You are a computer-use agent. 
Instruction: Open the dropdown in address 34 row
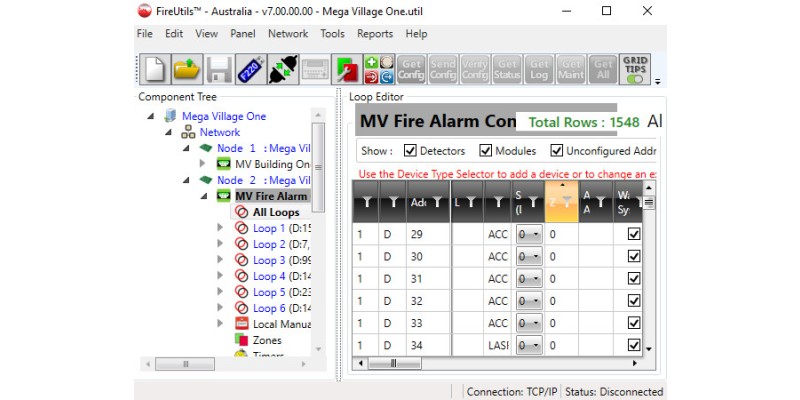click(529, 345)
